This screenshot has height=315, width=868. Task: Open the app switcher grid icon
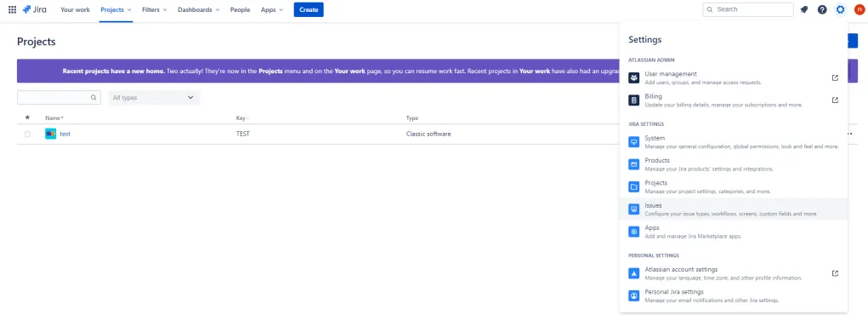12,9
